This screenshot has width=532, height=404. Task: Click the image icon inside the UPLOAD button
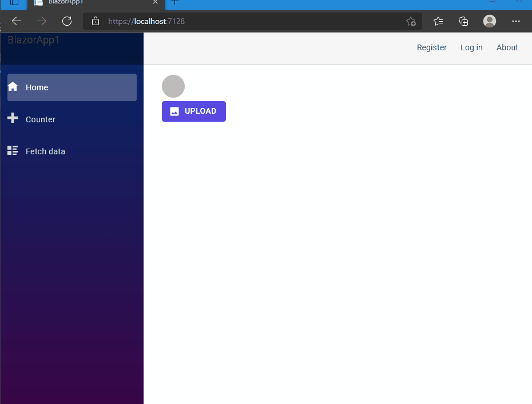pyautogui.click(x=174, y=111)
